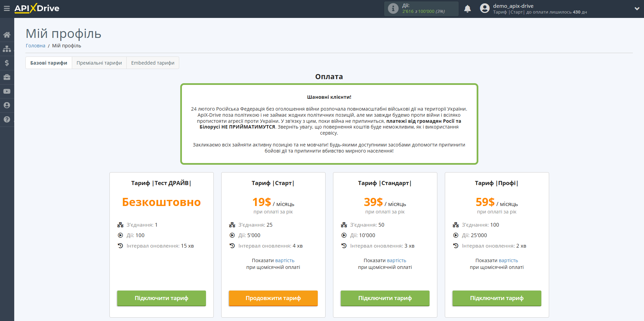This screenshot has width=644, height=321.
Task: Open connections sitemap icon in sidebar
Action: [x=7, y=49]
